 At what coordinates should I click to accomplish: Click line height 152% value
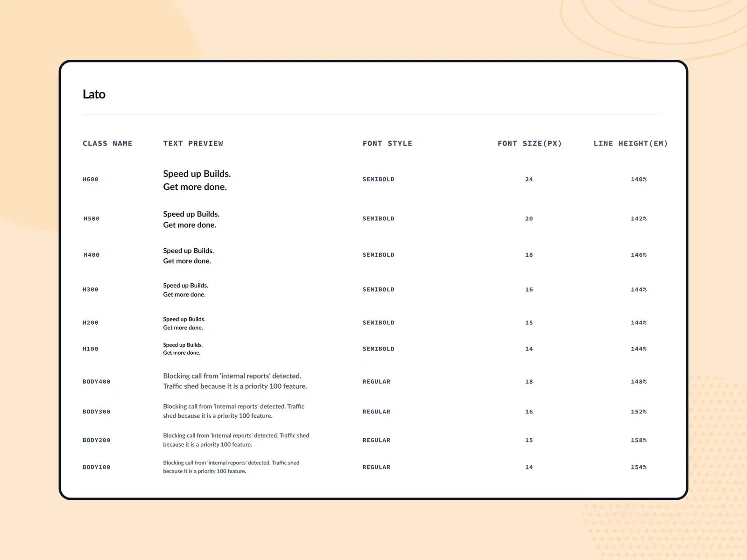click(639, 412)
